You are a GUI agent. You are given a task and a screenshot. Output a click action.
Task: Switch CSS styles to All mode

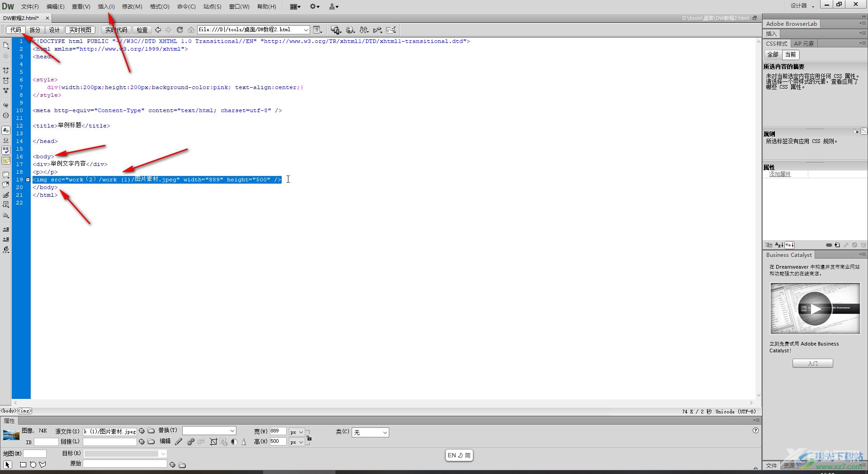(773, 55)
